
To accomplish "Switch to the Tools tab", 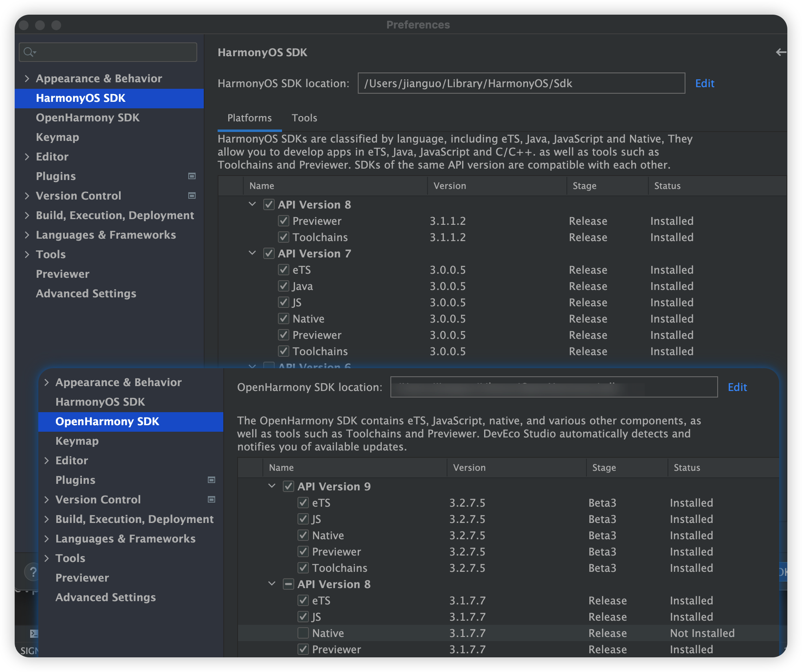I will pyautogui.click(x=304, y=118).
